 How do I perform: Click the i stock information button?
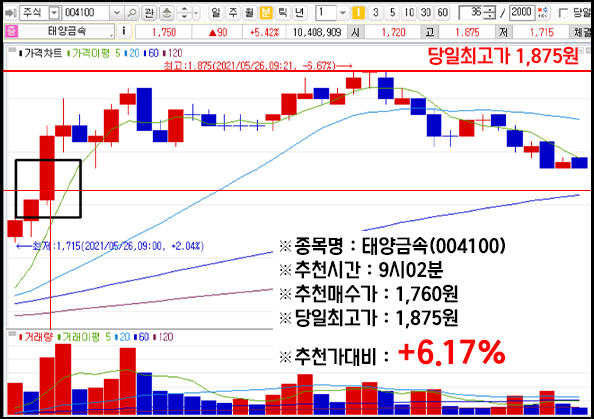pyautogui.click(x=123, y=31)
